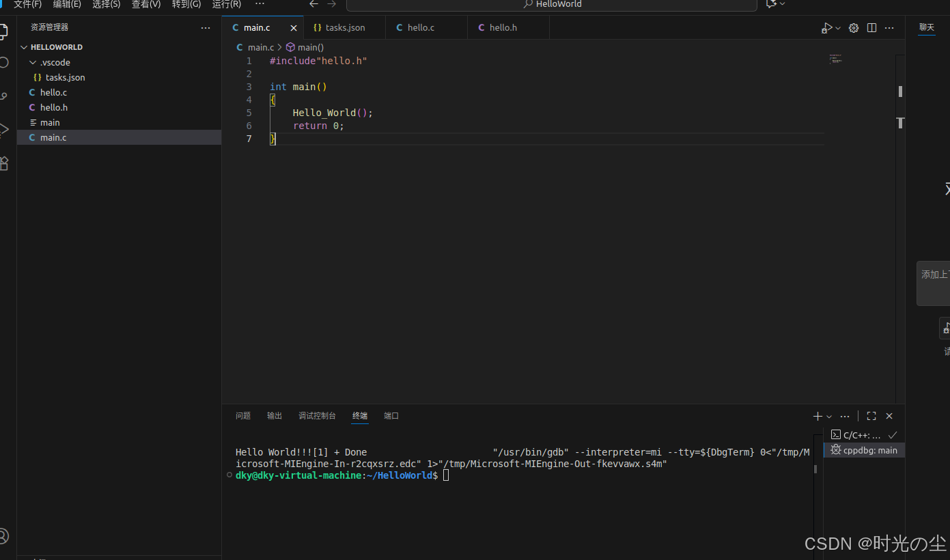The height and width of the screenshot is (560, 950).
Task: Open editor settings via the gear icon
Action: (x=853, y=27)
